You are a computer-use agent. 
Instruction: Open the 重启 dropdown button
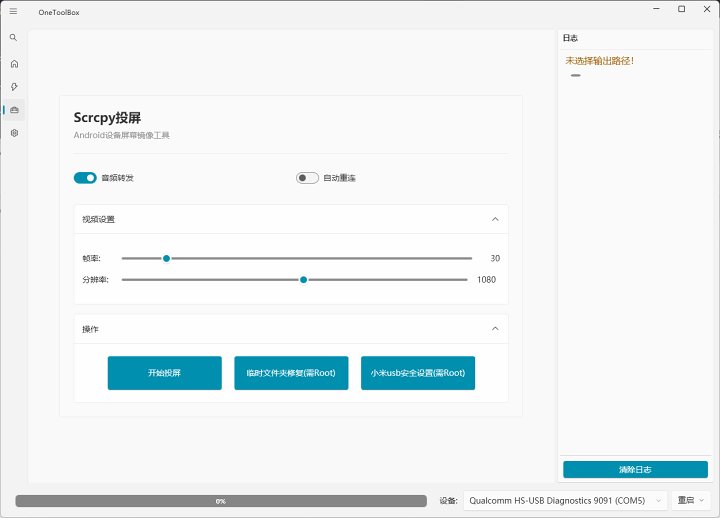692,500
